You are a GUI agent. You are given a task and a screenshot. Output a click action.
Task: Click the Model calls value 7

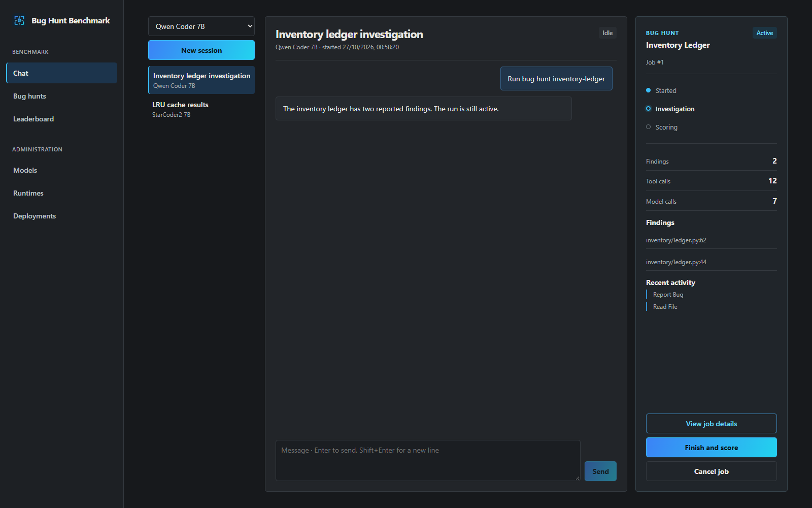click(x=774, y=201)
